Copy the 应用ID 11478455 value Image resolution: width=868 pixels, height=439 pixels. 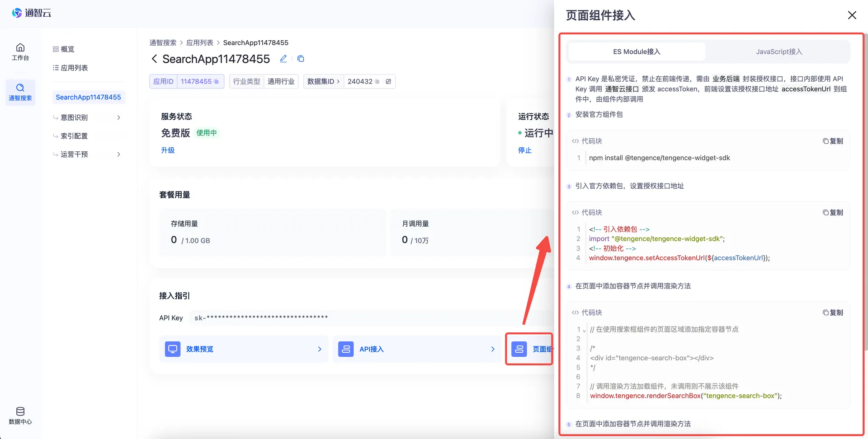tap(217, 82)
